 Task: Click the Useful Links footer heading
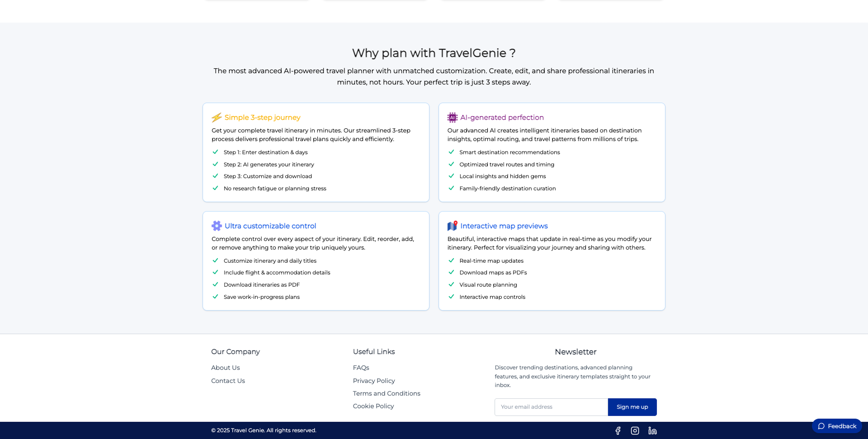[374, 352]
